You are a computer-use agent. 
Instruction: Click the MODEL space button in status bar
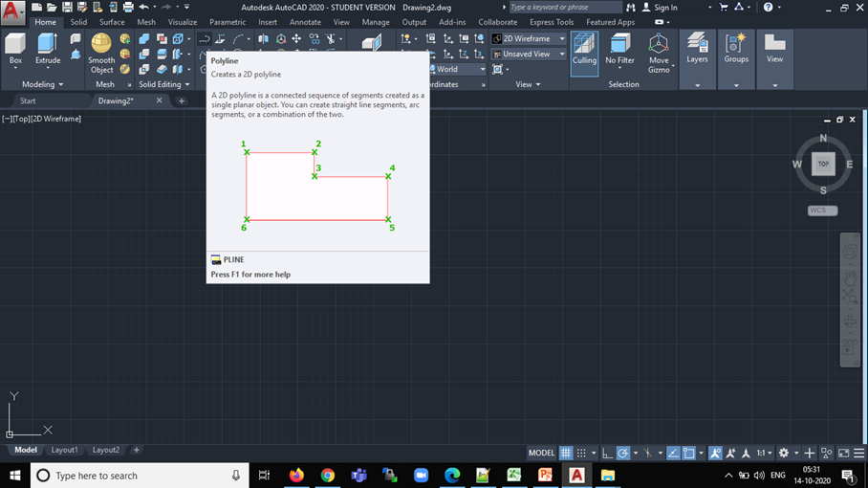click(x=541, y=454)
